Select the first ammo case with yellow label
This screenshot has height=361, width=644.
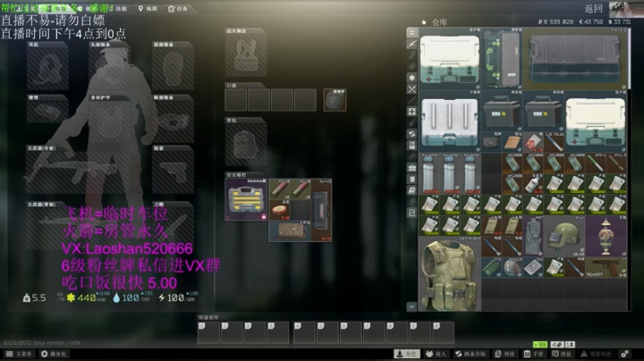pos(502,111)
